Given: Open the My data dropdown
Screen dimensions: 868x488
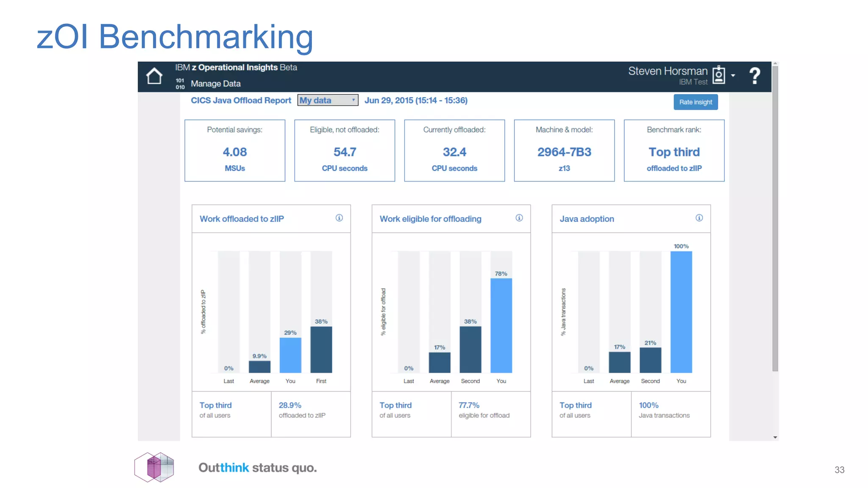Looking at the screenshot, I should coord(328,100).
